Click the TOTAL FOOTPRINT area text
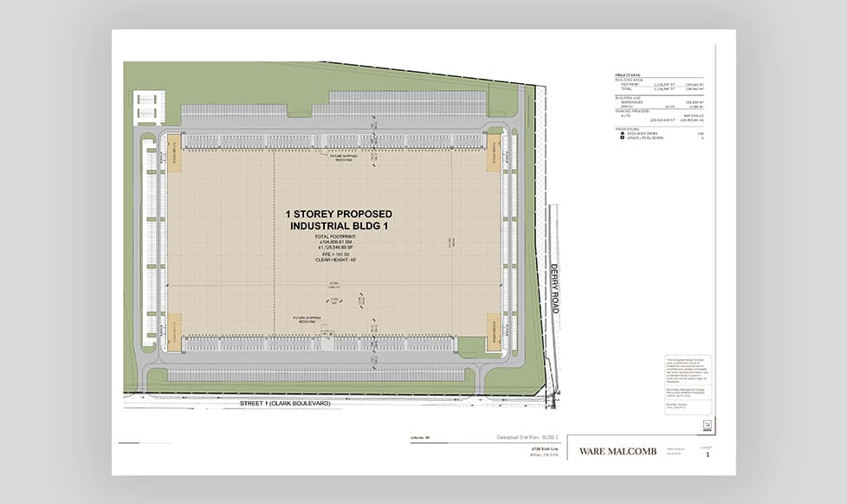 coord(337,242)
